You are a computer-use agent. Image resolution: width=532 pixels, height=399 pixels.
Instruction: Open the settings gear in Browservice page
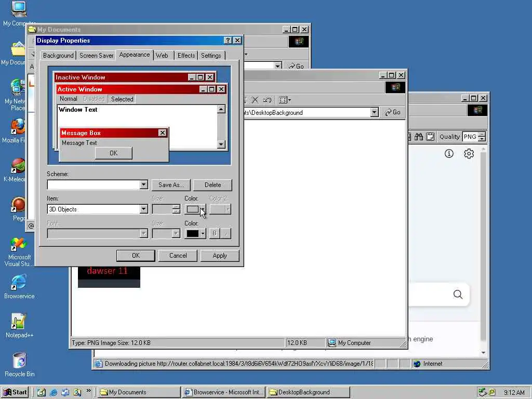point(469,154)
